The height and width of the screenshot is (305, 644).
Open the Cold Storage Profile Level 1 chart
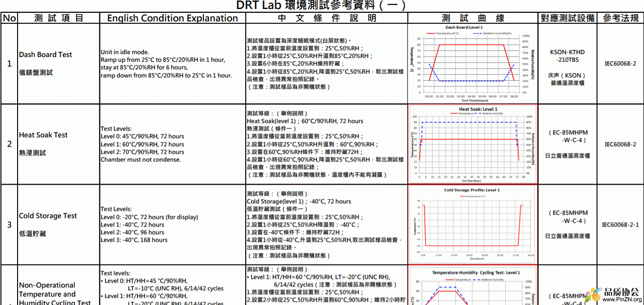click(472, 224)
